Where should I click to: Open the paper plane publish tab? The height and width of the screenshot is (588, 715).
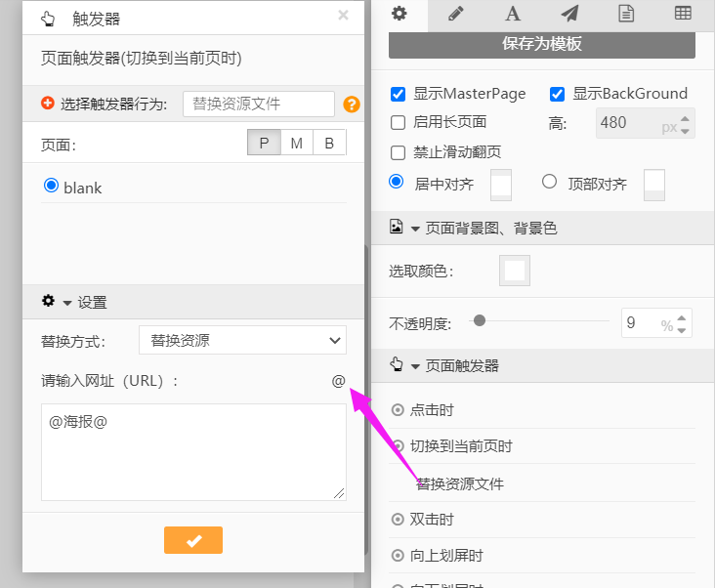(x=569, y=14)
